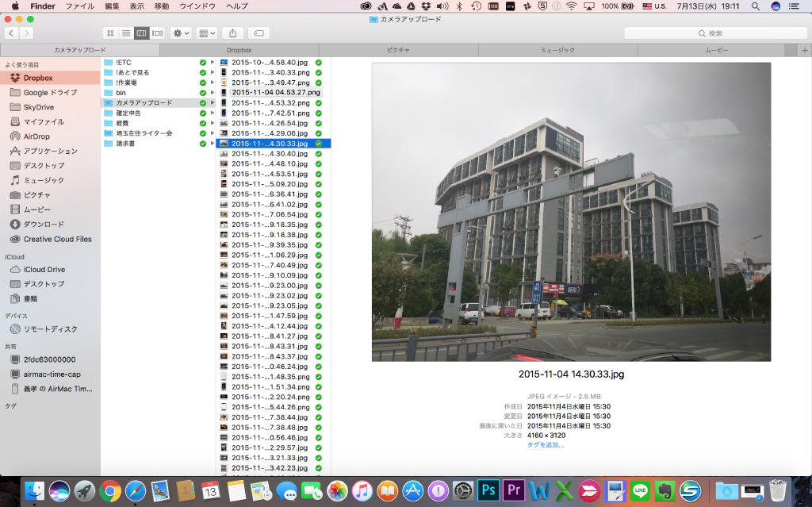Select the カメラアップロード folder in column
The width and height of the screenshot is (812, 507).
tap(159, 102)
